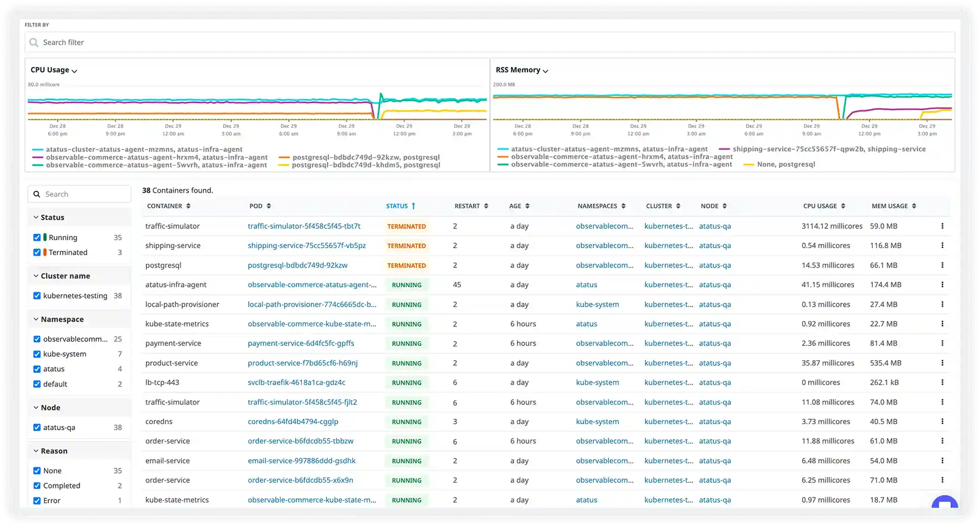Open three-dot menu on postgresql row
This screenshot has width=980, height=526.
(x=942, y=265)
